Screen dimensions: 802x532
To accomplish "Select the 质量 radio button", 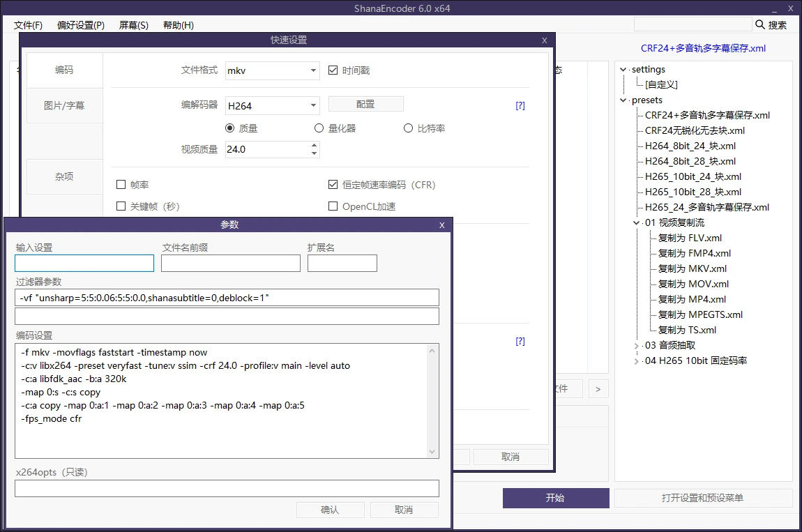I will [229, 128].
